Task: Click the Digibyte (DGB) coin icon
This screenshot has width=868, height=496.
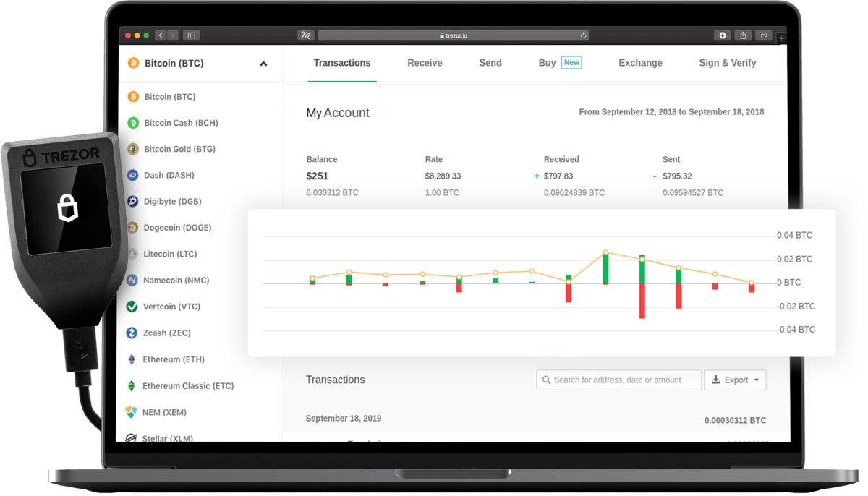Action: pyautogui.click(x=132, y=202)
